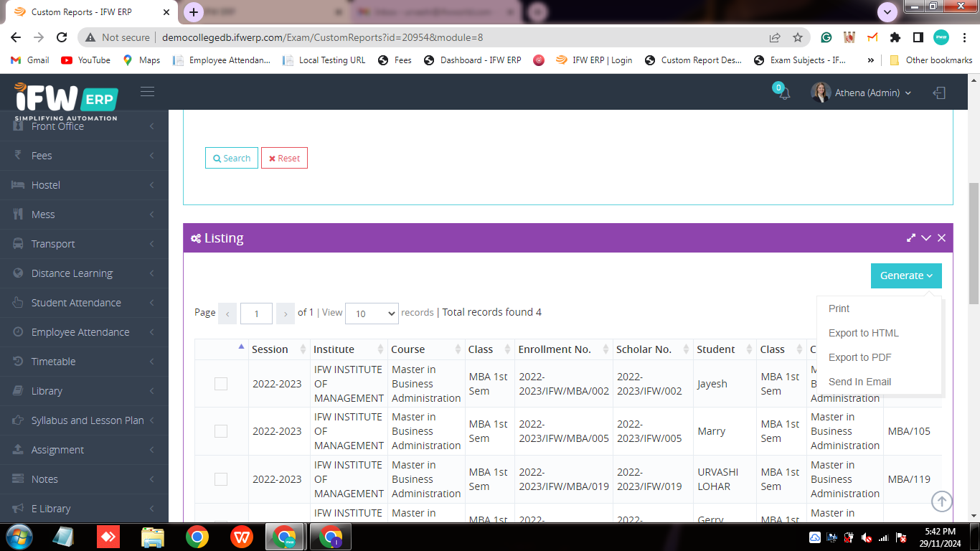Click the page vertical scrollbar thumb
Screen dimensions: 980x551
click(974, 244)
